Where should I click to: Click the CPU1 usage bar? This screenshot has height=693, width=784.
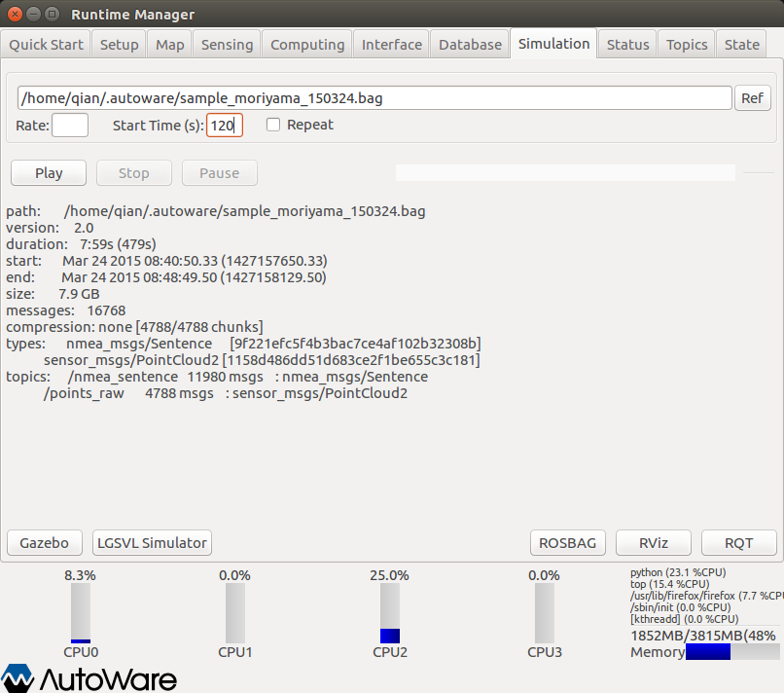(235, 613)
